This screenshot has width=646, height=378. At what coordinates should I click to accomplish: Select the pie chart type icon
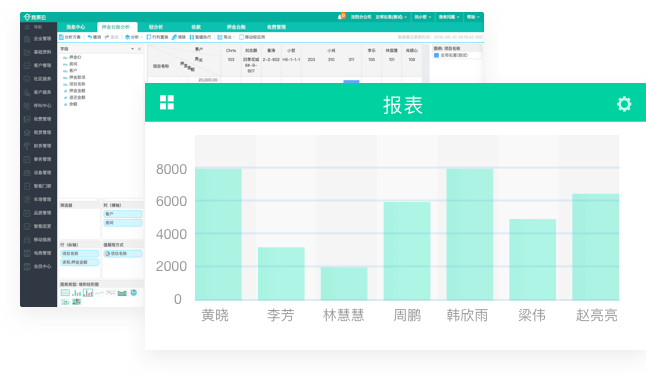[133, 293]
